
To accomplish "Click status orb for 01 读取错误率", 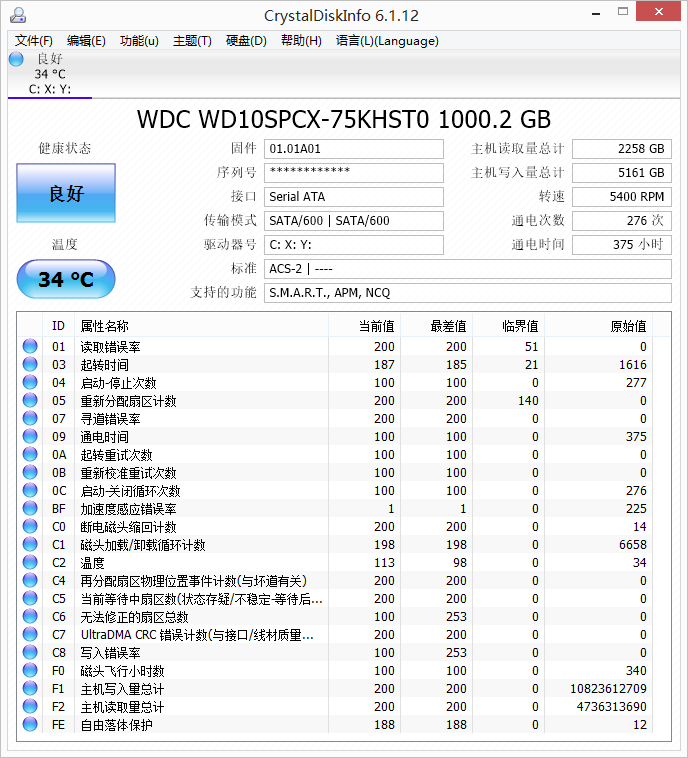I will [x=30, y=346].
